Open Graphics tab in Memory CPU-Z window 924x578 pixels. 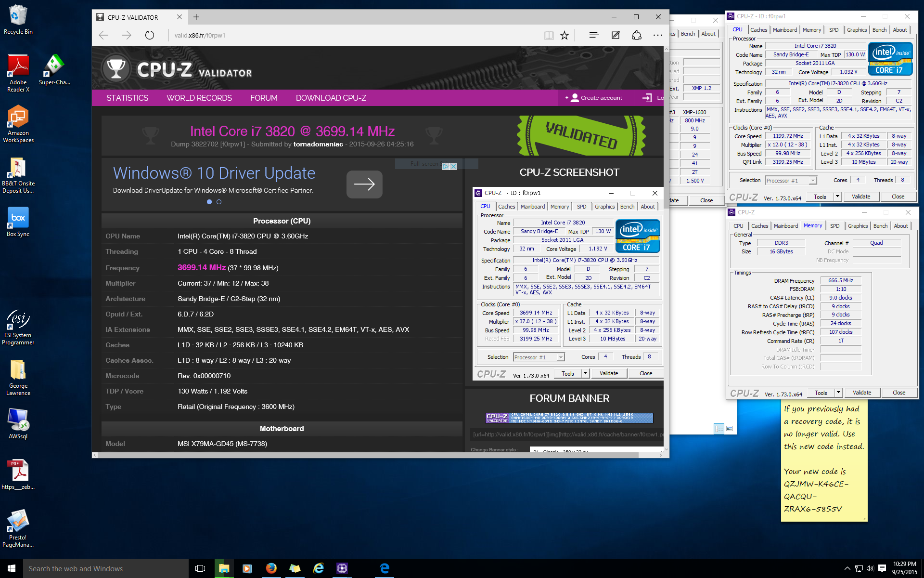pyautogui.click(x=858, y=226)
